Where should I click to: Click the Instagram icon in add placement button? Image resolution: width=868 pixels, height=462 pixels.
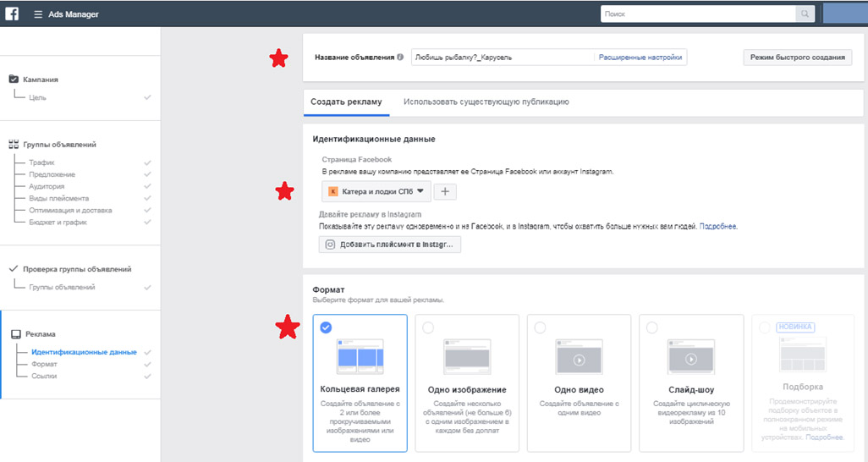click(x=330, y=245)
